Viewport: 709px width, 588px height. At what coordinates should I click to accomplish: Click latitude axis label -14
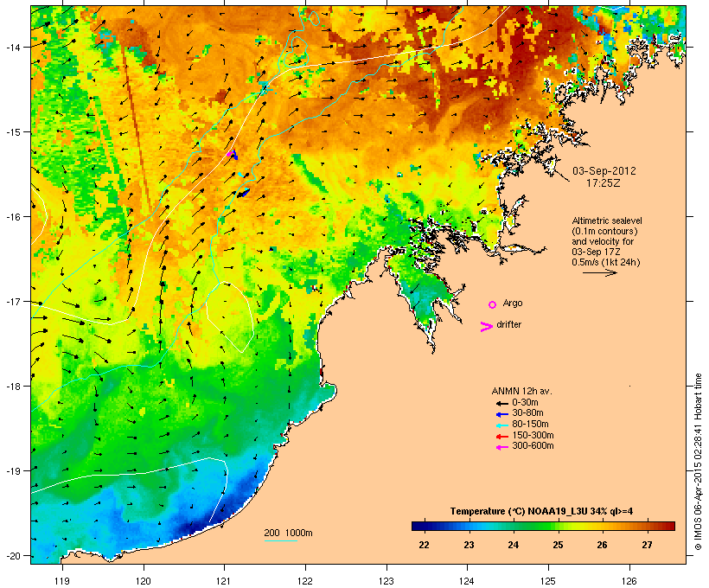click(12, 47)
